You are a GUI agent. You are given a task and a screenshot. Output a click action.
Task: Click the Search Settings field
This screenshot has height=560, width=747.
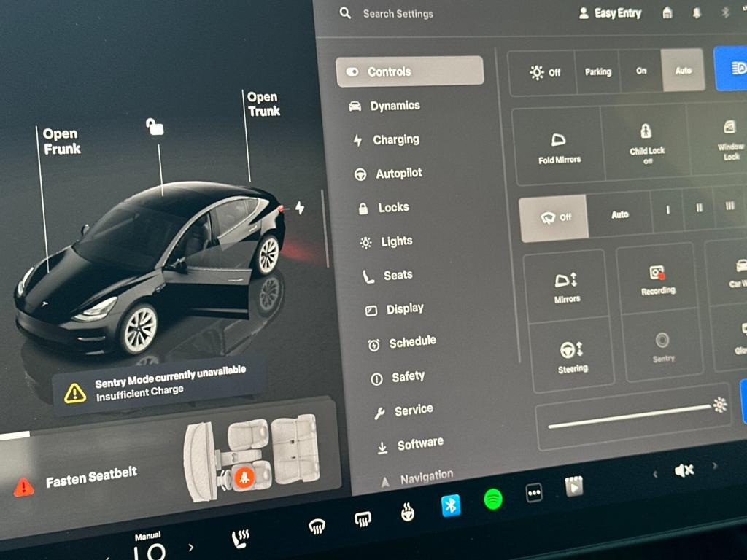pos(398,14)
